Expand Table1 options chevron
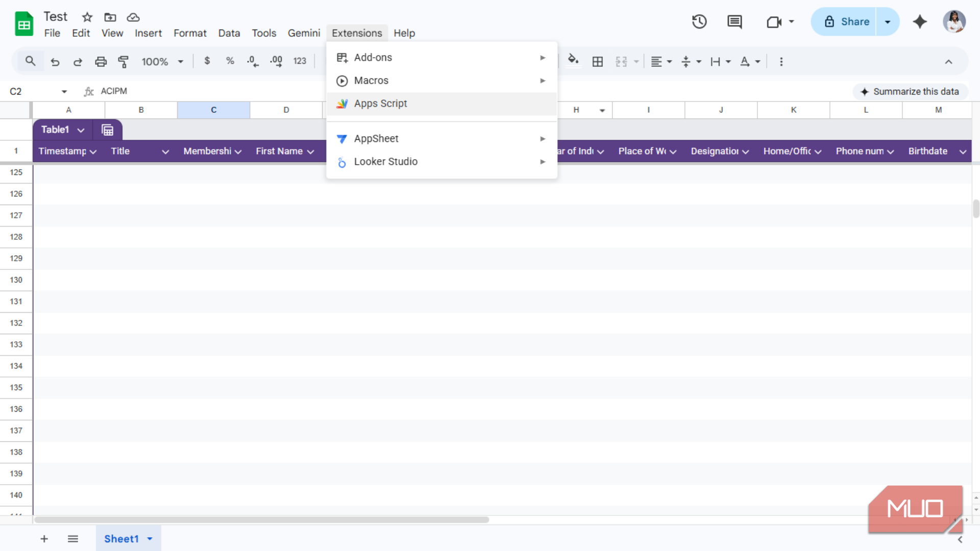The image size is (980, 551). tap(81, 130)
